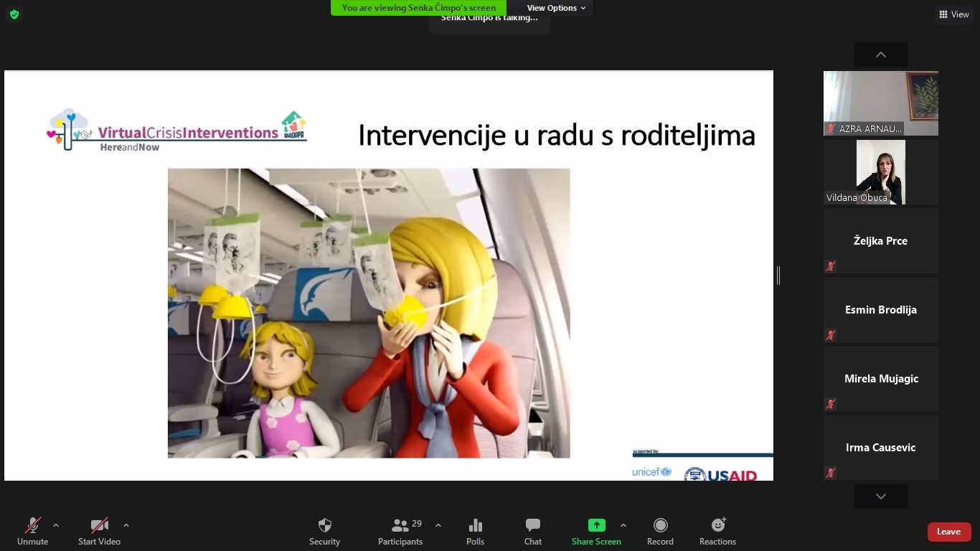Select Vildana Obuca's video thumbnail
Viewport: 980px width, 551px height.
click(880, 172)
